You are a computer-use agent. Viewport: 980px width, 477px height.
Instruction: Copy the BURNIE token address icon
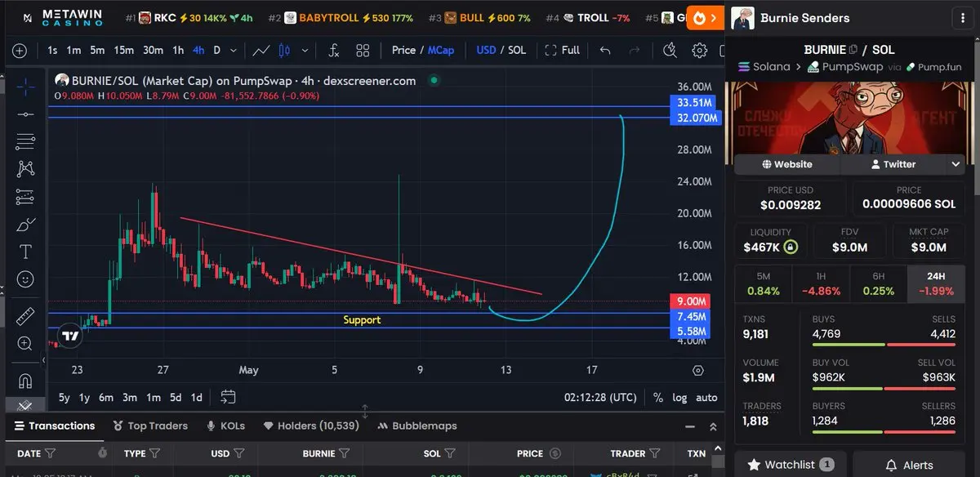pyautogui.click(x=853, y=50)
